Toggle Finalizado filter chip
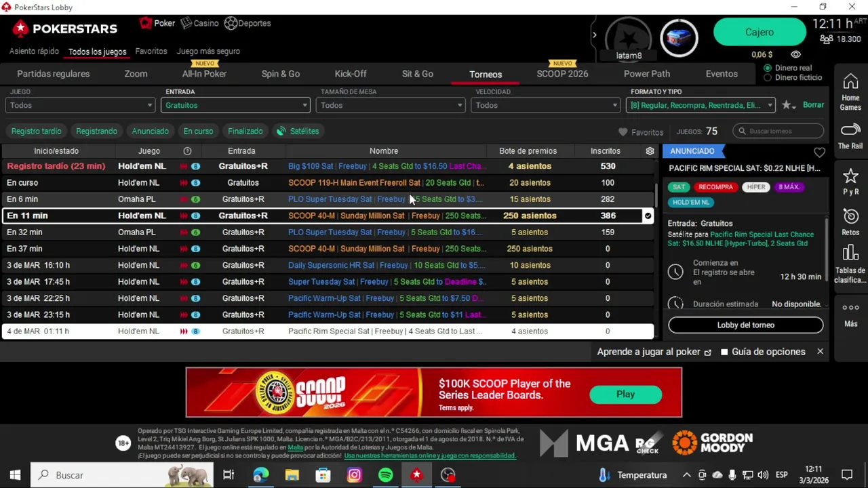Viewport: 868px width, 488px height. [245, 131]
